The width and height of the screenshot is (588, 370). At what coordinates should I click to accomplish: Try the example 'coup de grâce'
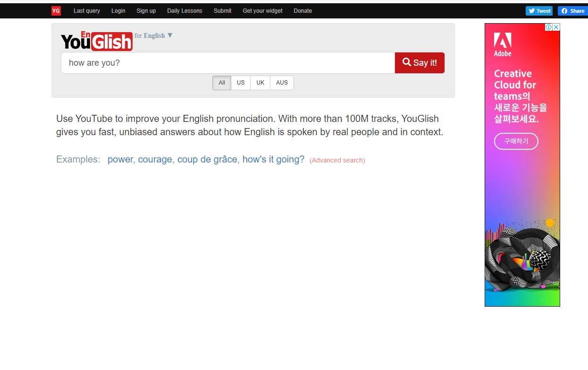tap(207, 160)
